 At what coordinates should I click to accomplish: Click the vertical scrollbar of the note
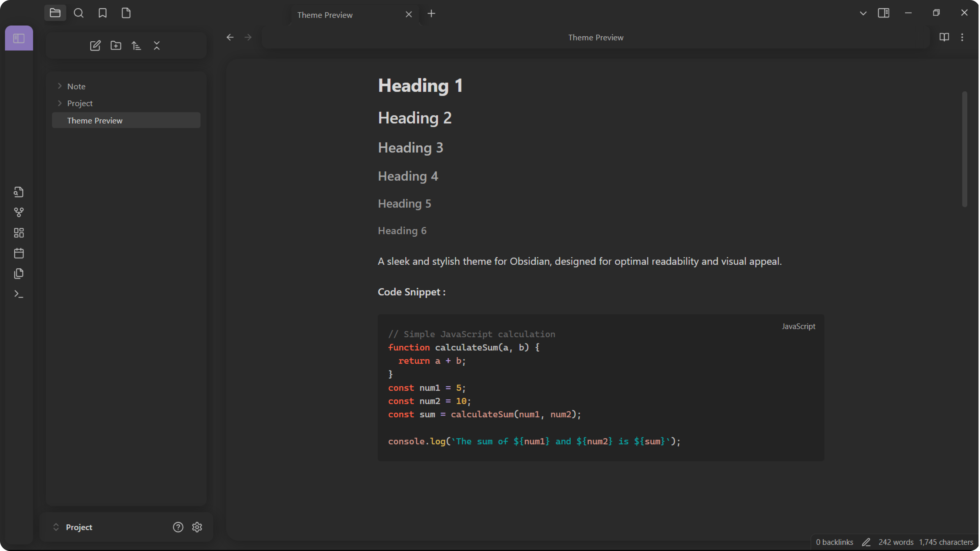965,149
